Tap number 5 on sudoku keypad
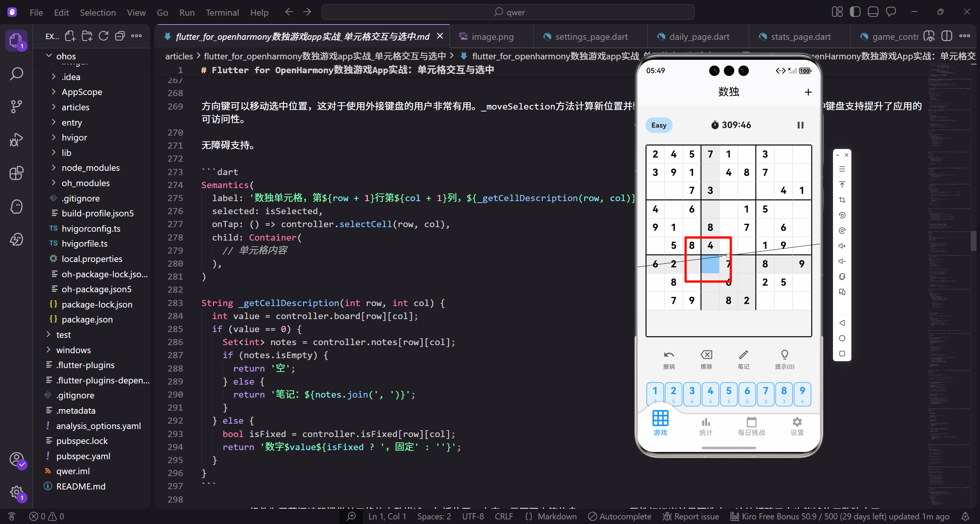 click(x=729, y=394)
